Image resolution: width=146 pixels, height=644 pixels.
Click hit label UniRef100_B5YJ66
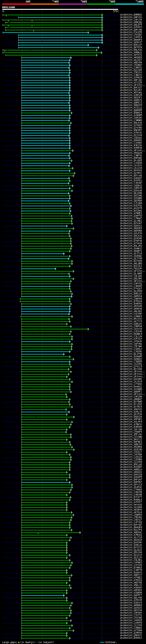click(x=131, y=175)
